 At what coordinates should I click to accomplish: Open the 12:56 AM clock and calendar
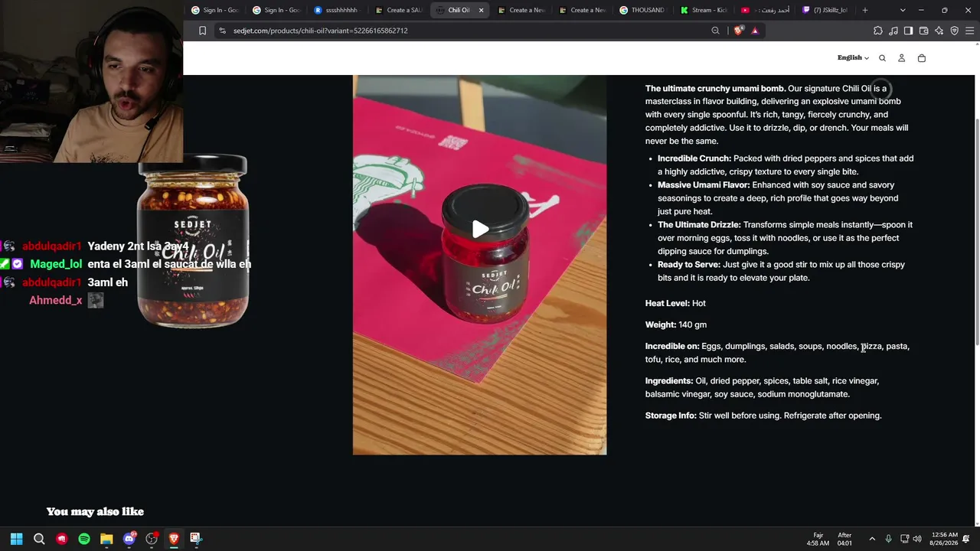(944, 539)
